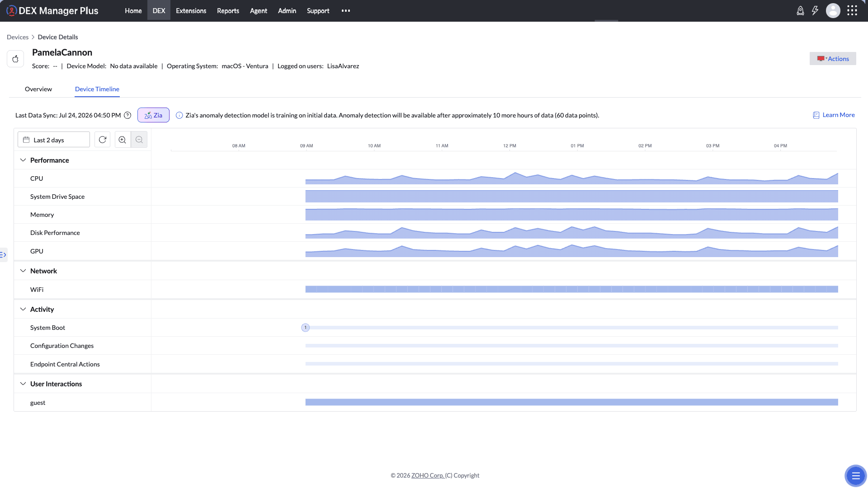This screenshot has width=868, height=488.
Task: Open the ZOHO Corp. footer link
Action: pyautogui.click(x=428, y=475)
